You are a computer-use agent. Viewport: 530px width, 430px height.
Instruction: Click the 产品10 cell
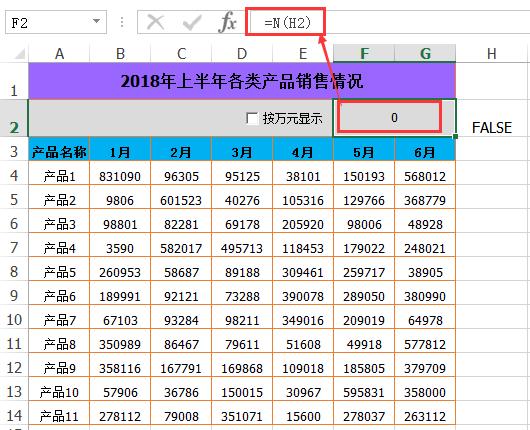(x=59, y=389)
